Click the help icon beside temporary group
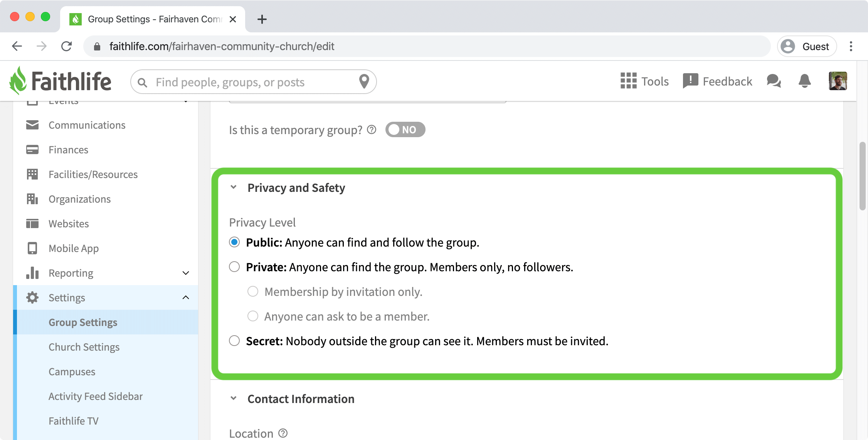This screenshot has height=440, width=868. coord(372,130)
